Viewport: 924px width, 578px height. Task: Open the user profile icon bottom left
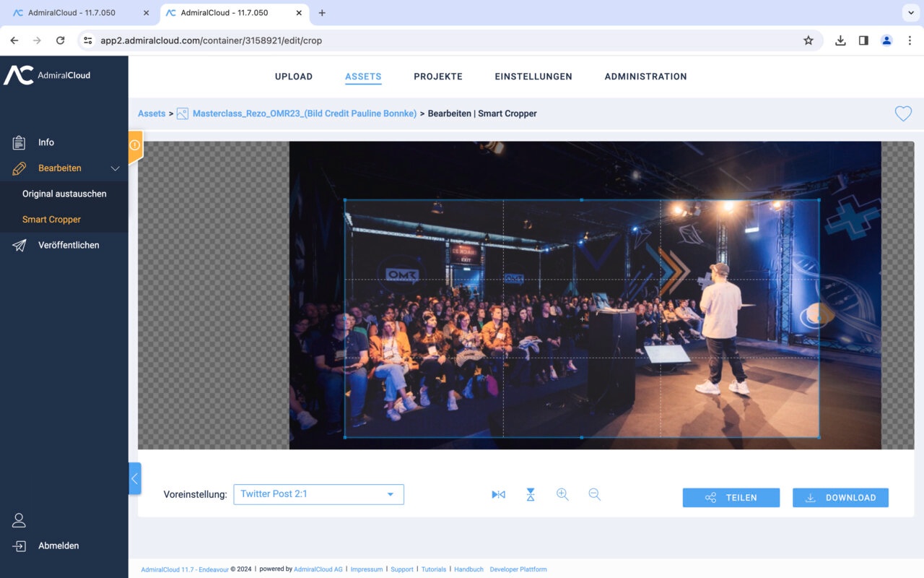coord(19,519)
